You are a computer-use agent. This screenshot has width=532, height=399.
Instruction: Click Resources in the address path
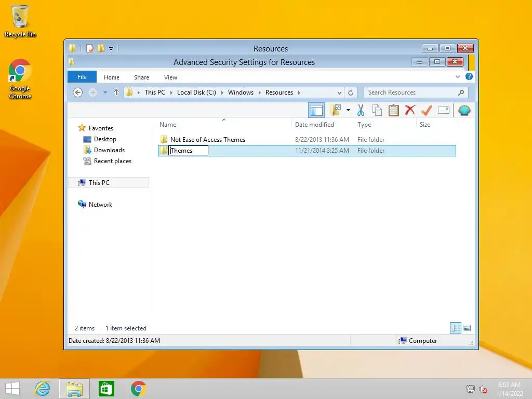pyautogui.click(x=279, y=92)
